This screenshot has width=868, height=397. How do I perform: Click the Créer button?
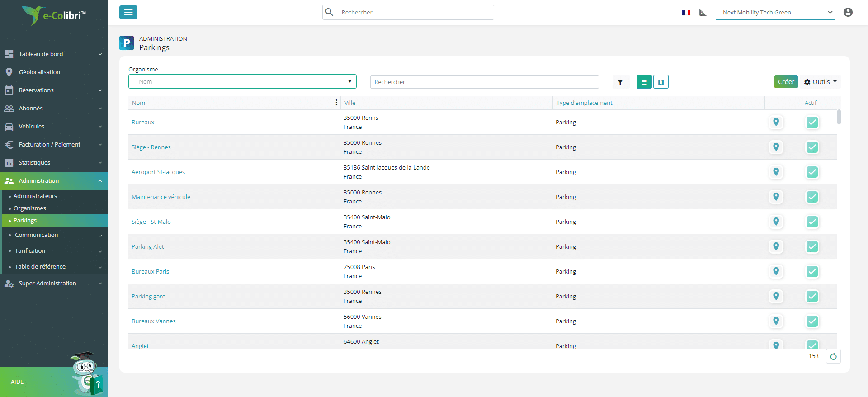pyautogui.click(x=786, y=82)
